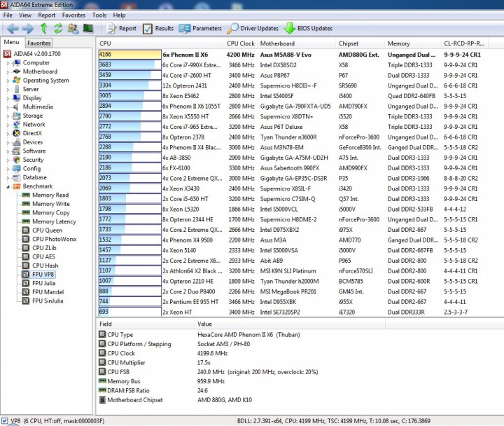Sort by the CL-RCD-RP-R column header
Screen dimensions: 504x426
tap(465, 43)
